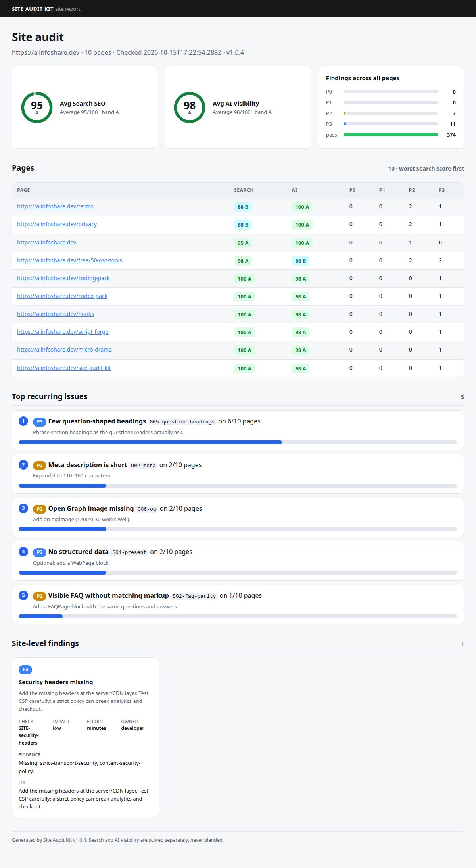The image size is (476, 868).
Task: Click the 98 A Search badge for 50-oss-tools
Action: coord(243,261)
